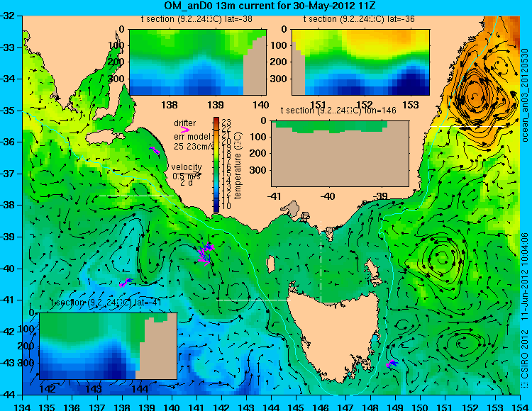The width and height of the screenshot is (532, 411).
Task: Click King Island in Bass Strait
Action: coord(270,264)
